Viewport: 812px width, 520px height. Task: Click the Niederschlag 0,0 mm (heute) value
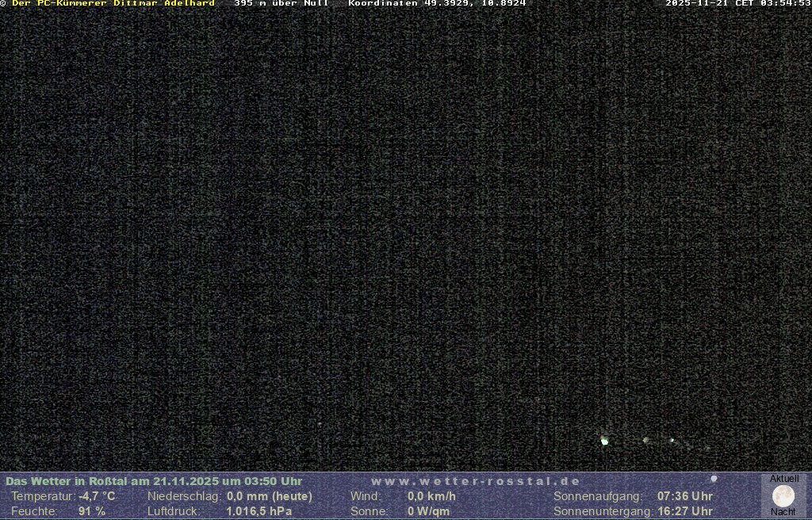pyautogui.click(x=270, y=496)
